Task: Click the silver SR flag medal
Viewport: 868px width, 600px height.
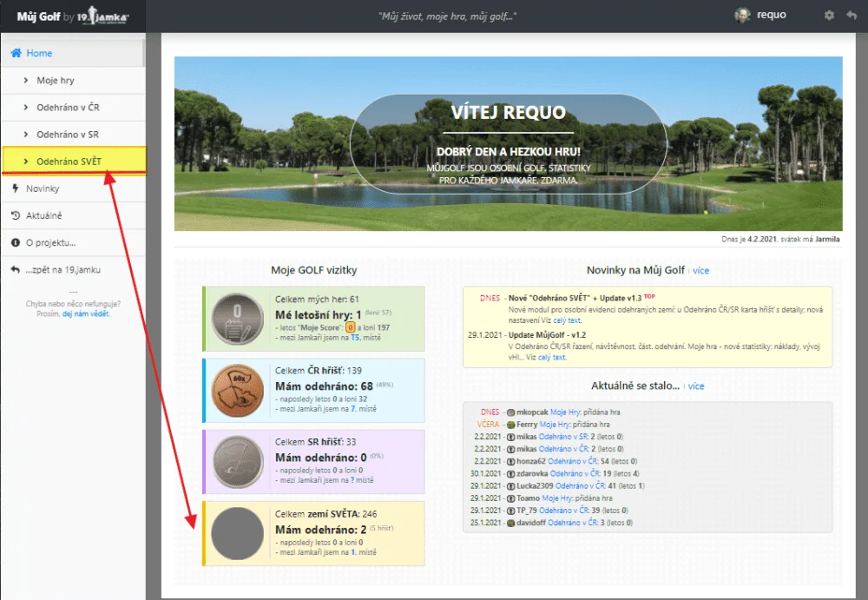Action: 238,461
